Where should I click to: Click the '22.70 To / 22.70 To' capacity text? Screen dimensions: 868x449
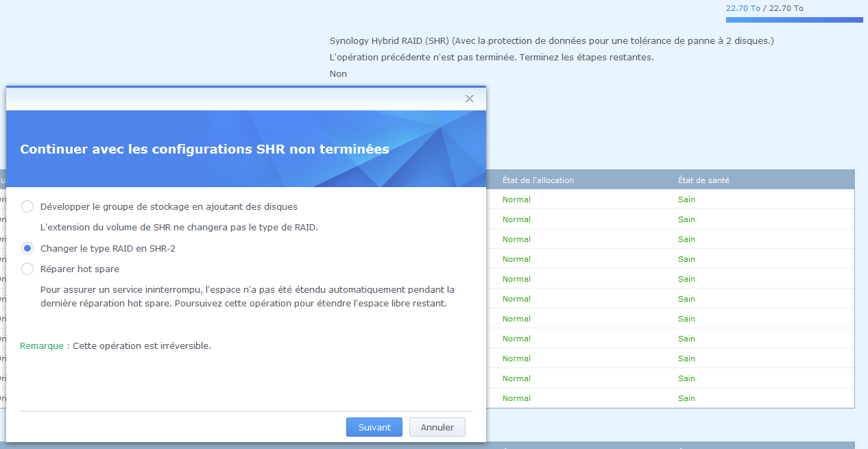764,8
